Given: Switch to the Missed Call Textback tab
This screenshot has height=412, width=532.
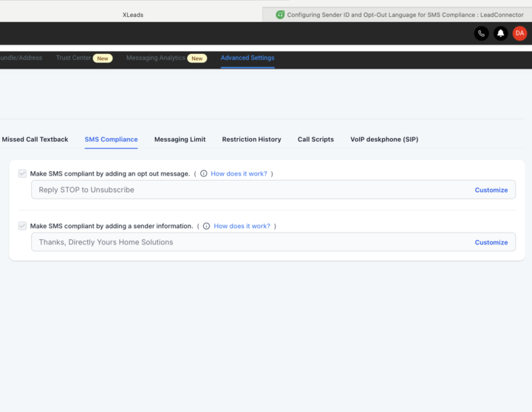Looking at the screenshot, I should [35, 140].
